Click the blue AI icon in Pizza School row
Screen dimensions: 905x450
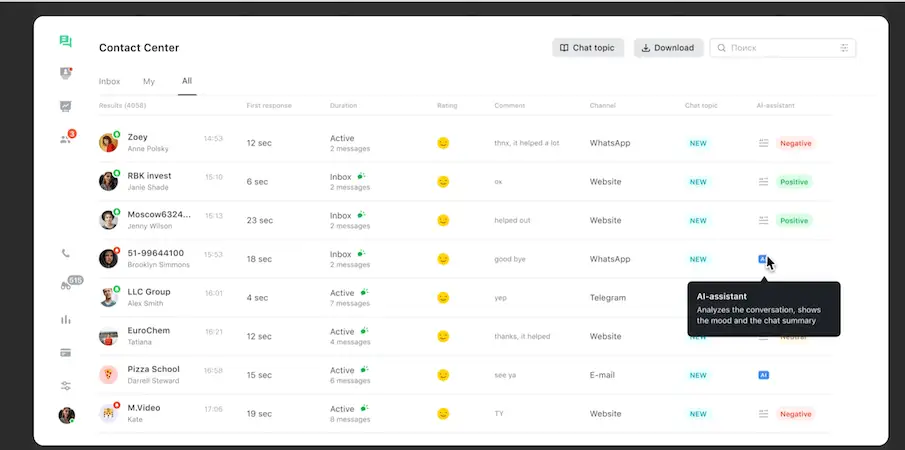(x=764, y=375)
